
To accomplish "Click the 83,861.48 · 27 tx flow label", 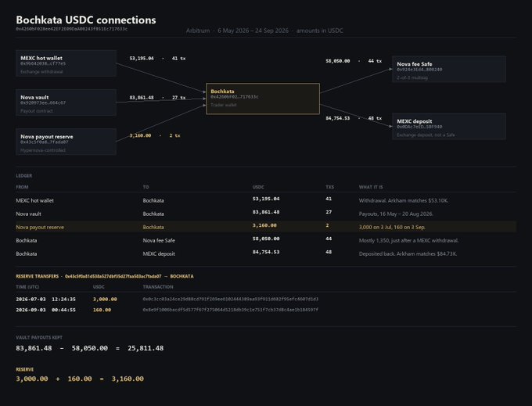I will [x=157, y=98].
